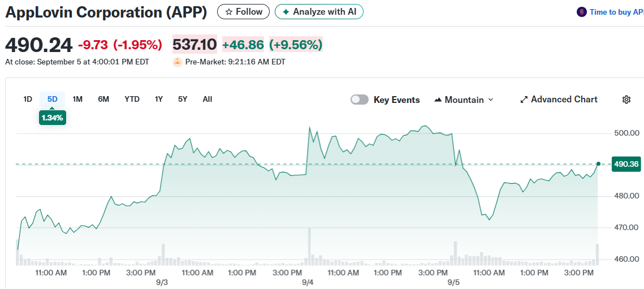Select the YTD chart range
The width and height of the screenshot is (644, 289).
click(x=132, y=99)
